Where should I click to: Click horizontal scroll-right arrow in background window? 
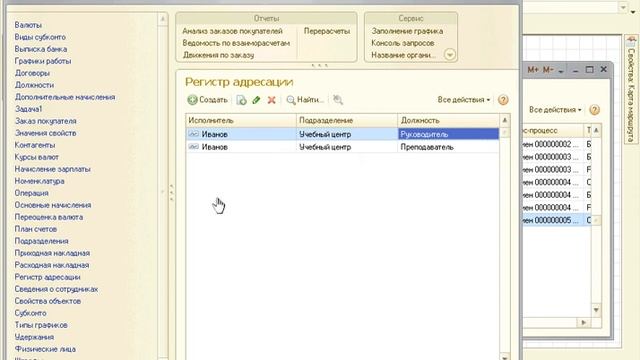(x=584, y=322)
